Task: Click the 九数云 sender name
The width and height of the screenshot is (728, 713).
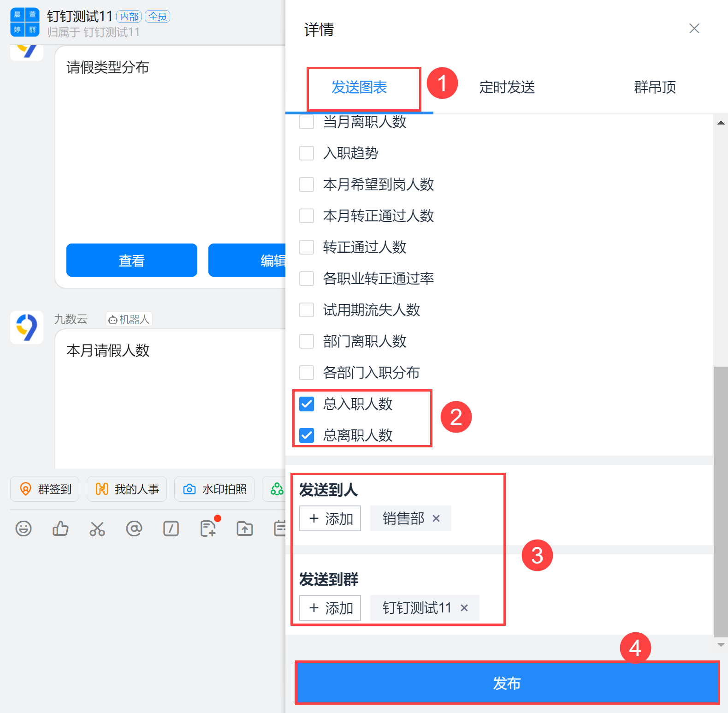Action: tap(71, 319)
